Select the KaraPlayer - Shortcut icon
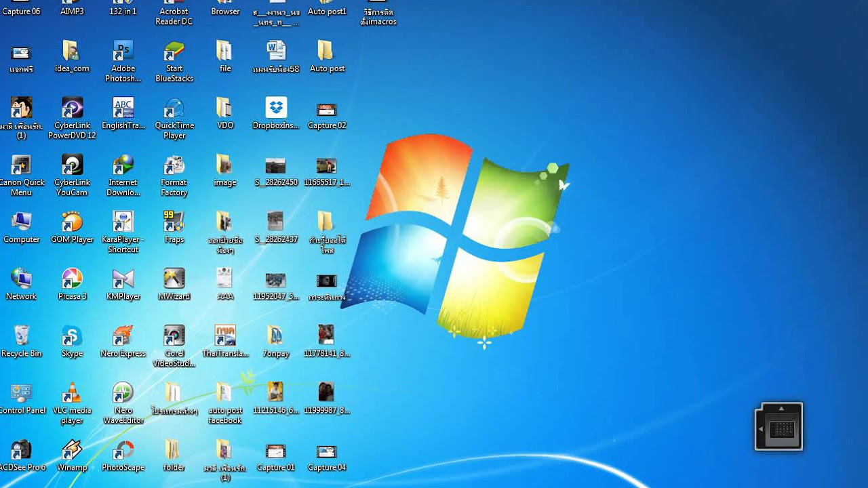868x488 pixels. [x=123, y=222]
